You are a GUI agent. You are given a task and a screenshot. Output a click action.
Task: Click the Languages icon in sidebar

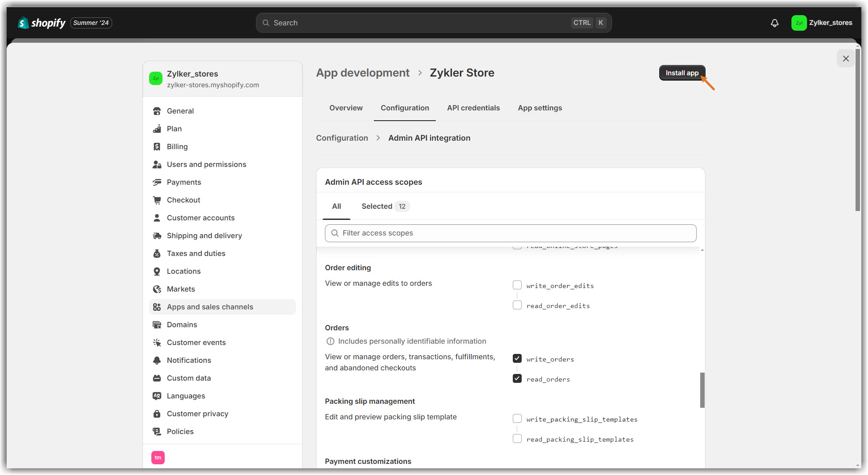(x=157, y=396)
